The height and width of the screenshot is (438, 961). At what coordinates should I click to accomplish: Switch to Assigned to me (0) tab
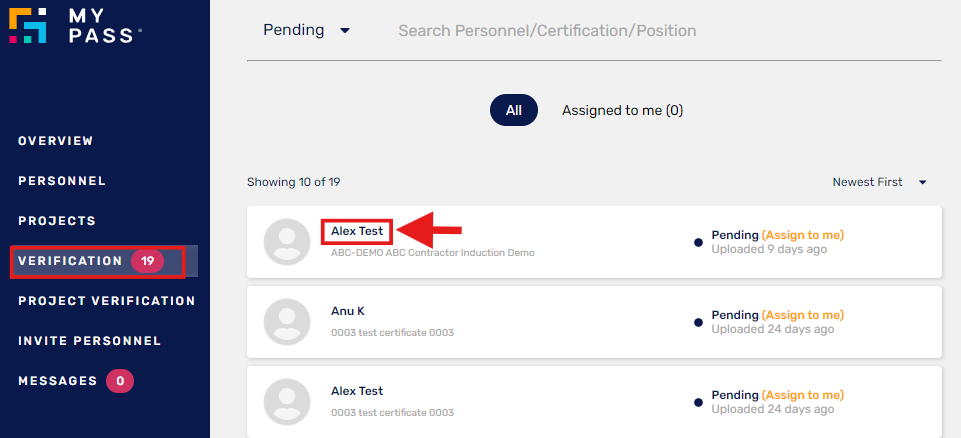[622, 110]
